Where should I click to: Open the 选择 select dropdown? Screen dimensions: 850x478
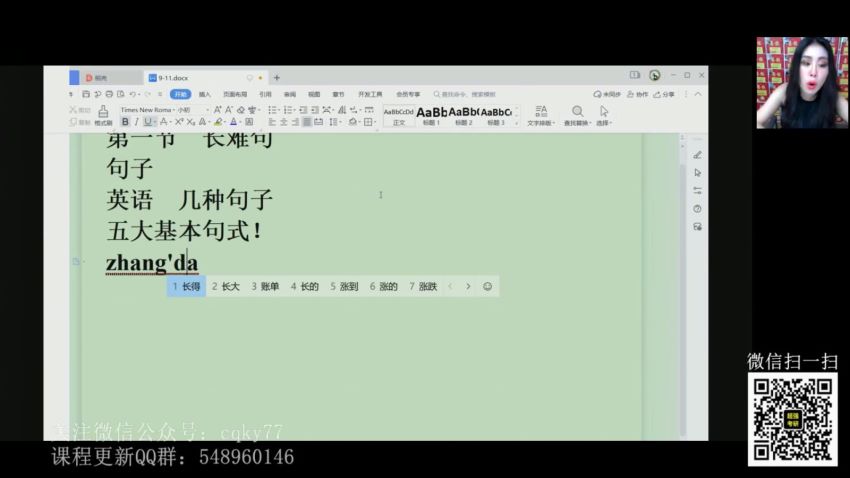(604, 116)
